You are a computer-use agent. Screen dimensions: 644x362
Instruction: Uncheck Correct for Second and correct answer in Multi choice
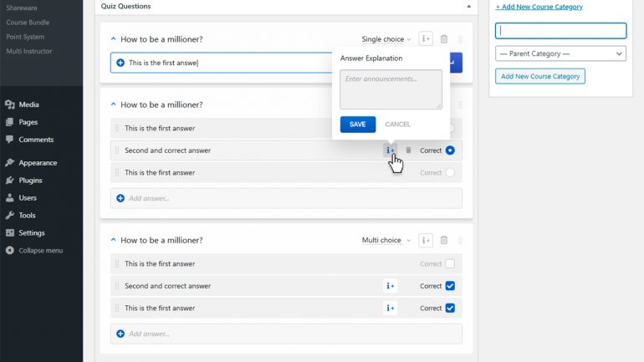(450, 286)
